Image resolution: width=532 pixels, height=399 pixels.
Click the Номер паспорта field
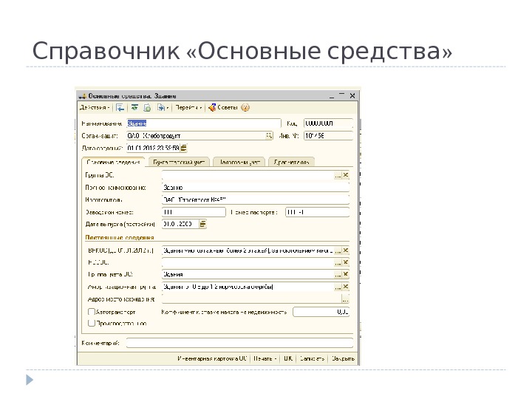tap(317, 212)
